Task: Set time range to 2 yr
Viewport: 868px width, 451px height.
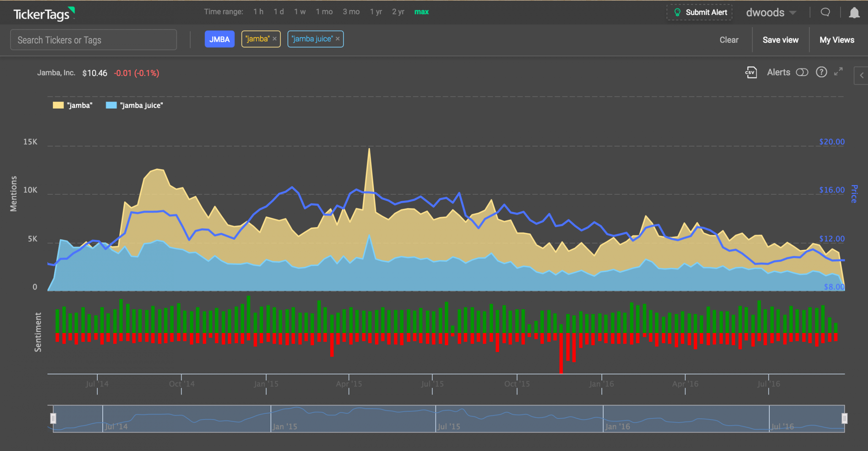Action: pos(398,12)
